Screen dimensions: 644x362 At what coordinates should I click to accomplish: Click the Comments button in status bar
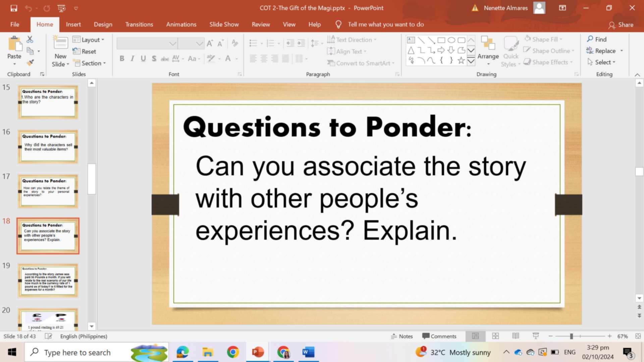[439, 336]
